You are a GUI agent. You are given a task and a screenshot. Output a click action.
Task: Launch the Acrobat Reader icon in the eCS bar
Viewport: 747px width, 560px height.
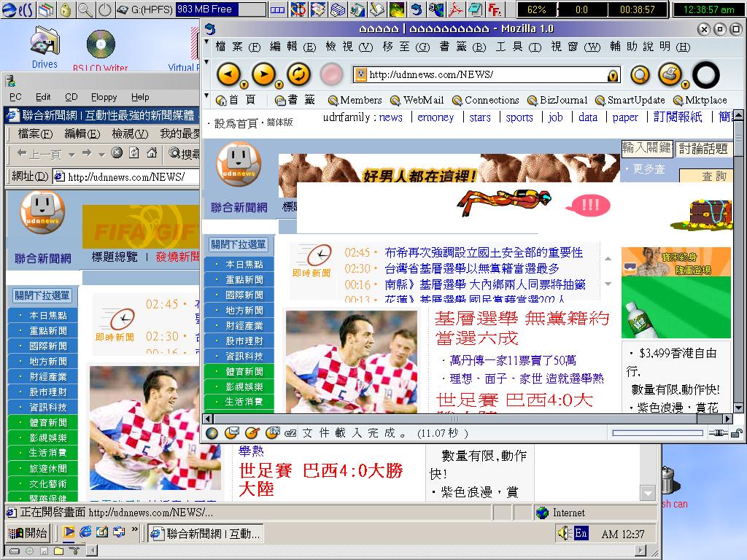click(x=455, y=9)
